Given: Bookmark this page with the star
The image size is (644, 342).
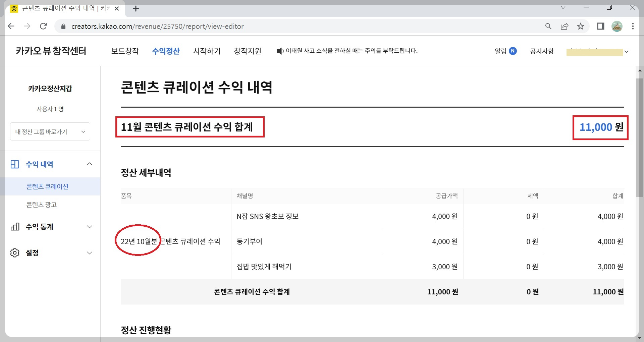Looking at the screenshot, I should (x=581, y=26).
